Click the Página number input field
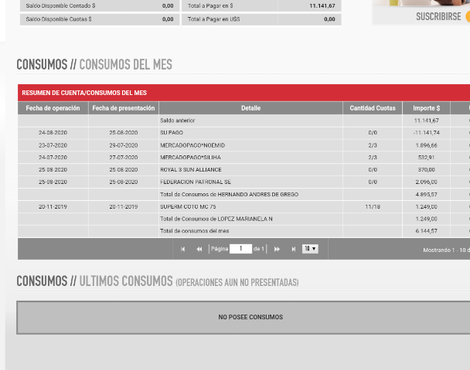Screen dimensions: 470x370 pyautogui.click(x=241, y=249)
